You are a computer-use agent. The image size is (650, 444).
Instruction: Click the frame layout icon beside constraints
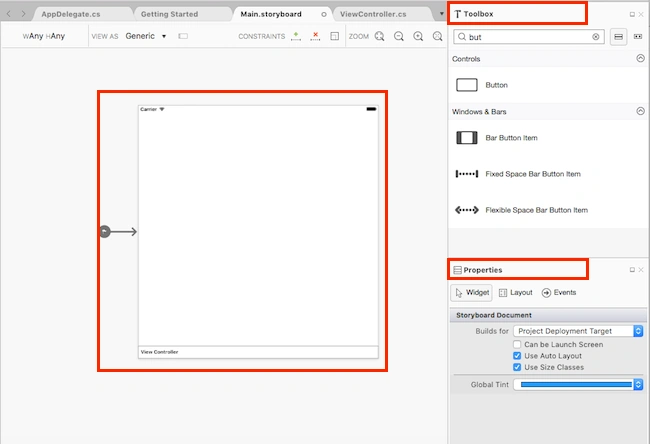[x=335, y=36]
